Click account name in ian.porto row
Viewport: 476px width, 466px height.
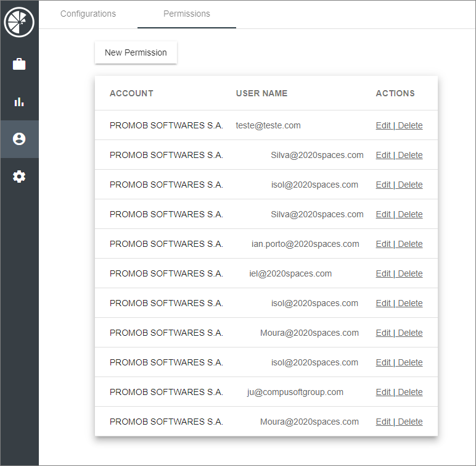point(166,244)
